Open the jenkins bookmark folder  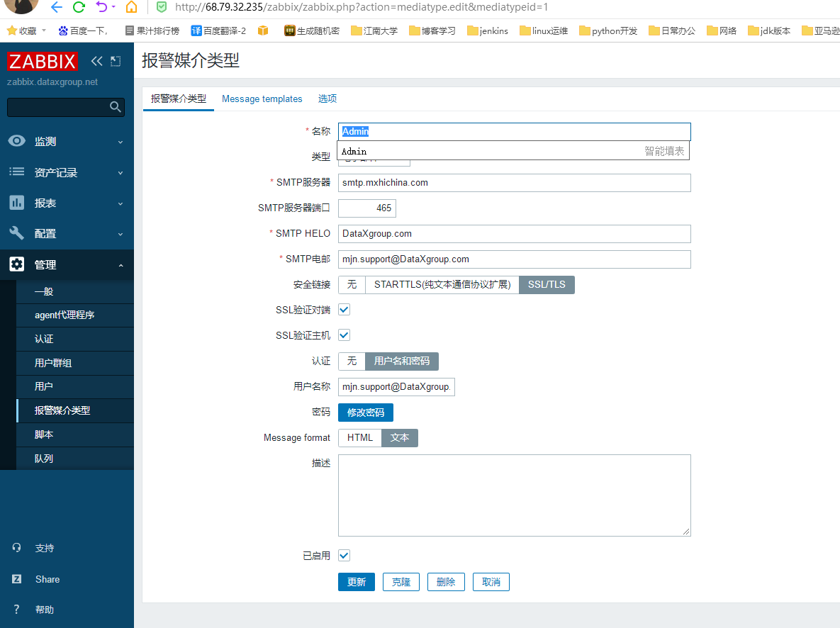click(x=488, y=30)
